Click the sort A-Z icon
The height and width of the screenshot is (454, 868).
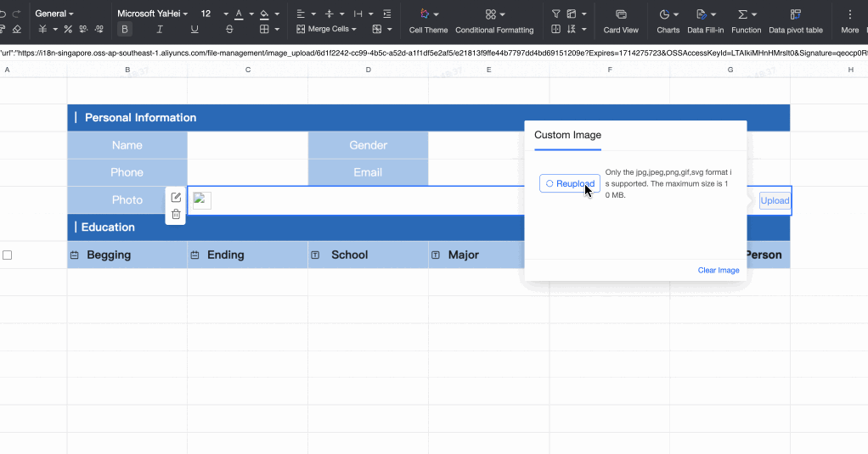tap(572, 30)
